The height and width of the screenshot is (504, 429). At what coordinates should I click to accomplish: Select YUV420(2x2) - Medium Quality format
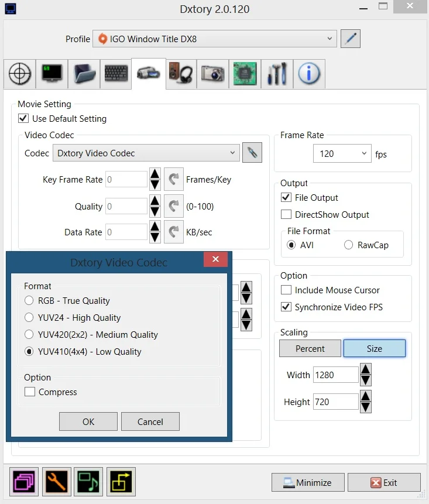point(29,335)
